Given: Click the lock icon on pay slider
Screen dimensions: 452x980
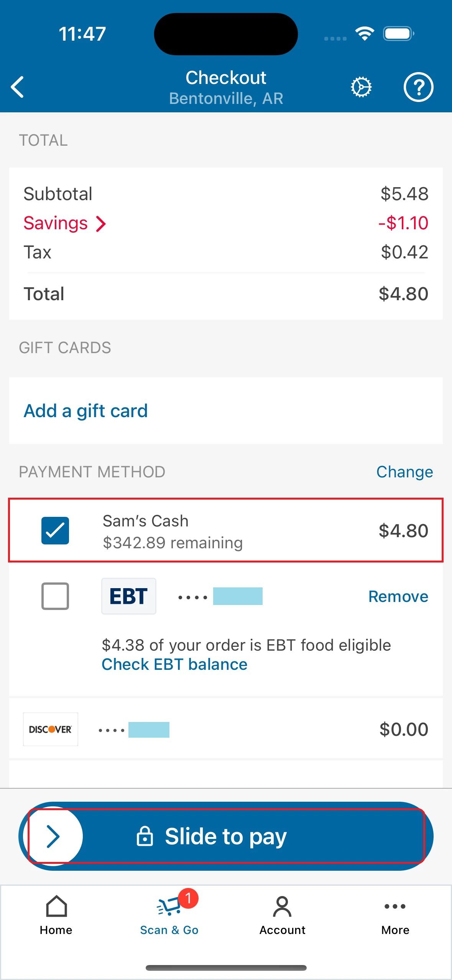Looking at the screenshot, I should pos(145,836).
